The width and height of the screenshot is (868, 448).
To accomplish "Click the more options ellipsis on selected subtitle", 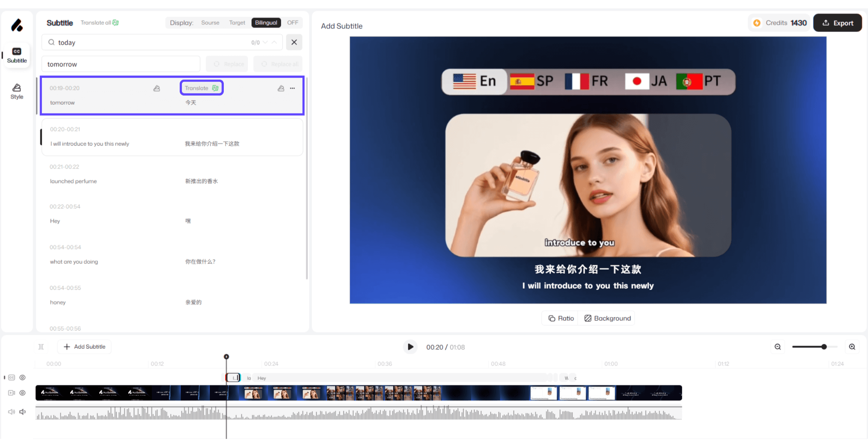I will [x=292, y=88].
